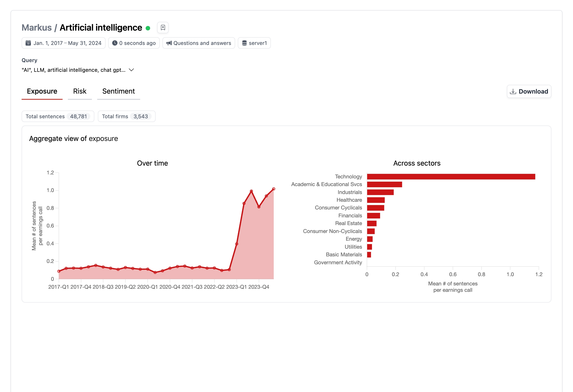Click the Technology bar in the sectors chart
Screen dimensions: 573x392
[451, 176]
